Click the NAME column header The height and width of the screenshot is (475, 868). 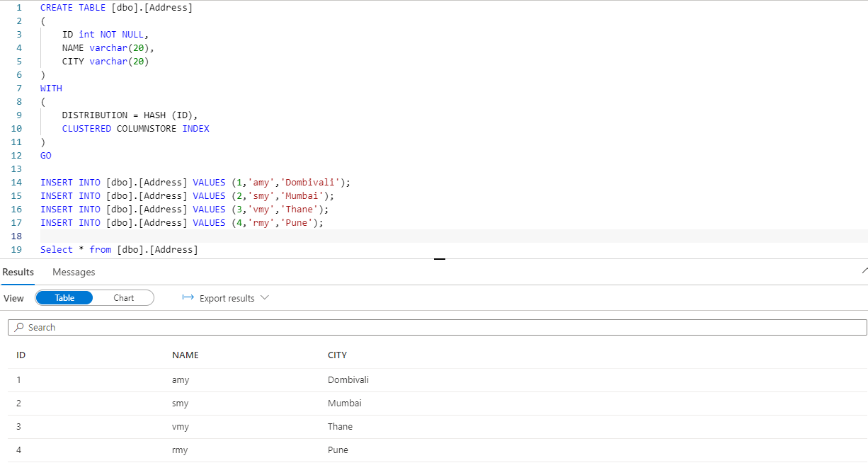pyautogui.click(x=185, y=355)
